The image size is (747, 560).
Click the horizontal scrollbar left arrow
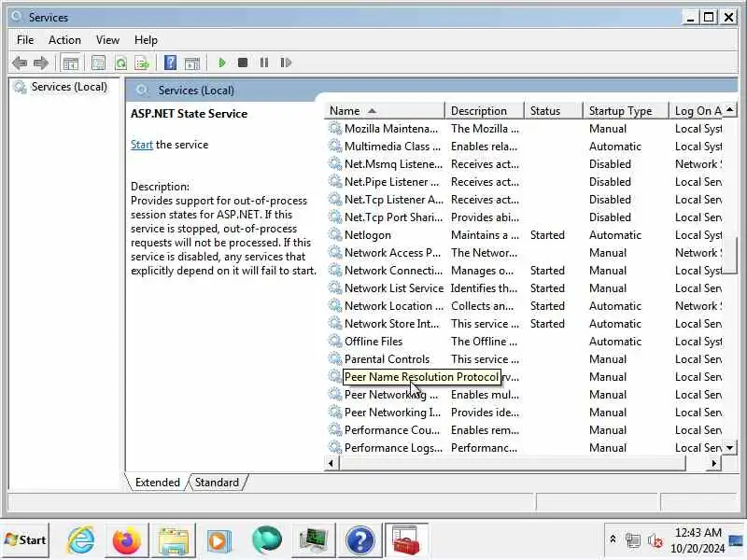click(331, 463)
